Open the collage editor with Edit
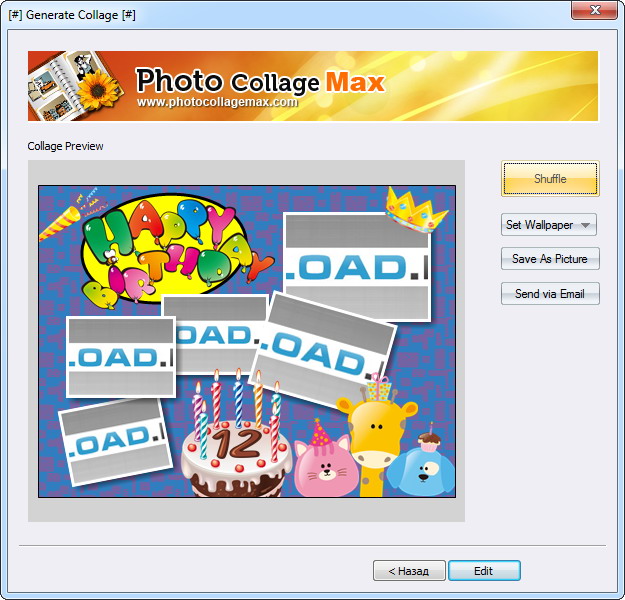This screenshot has height=600, width=625. (484, 571)
